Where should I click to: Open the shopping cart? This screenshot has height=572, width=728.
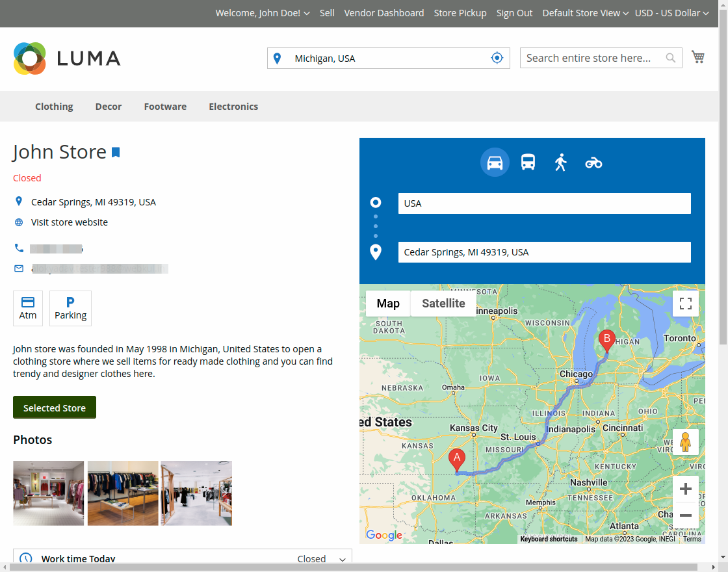698,57
